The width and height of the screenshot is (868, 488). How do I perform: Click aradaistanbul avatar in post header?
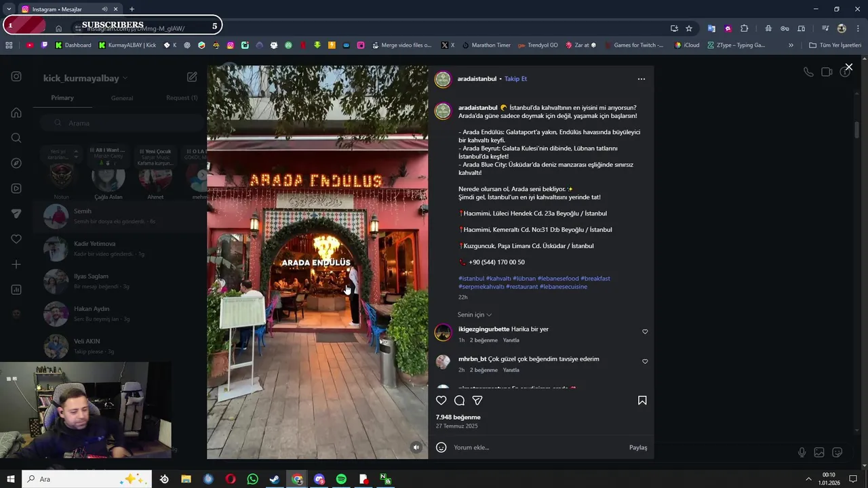[x=443, y=79]
